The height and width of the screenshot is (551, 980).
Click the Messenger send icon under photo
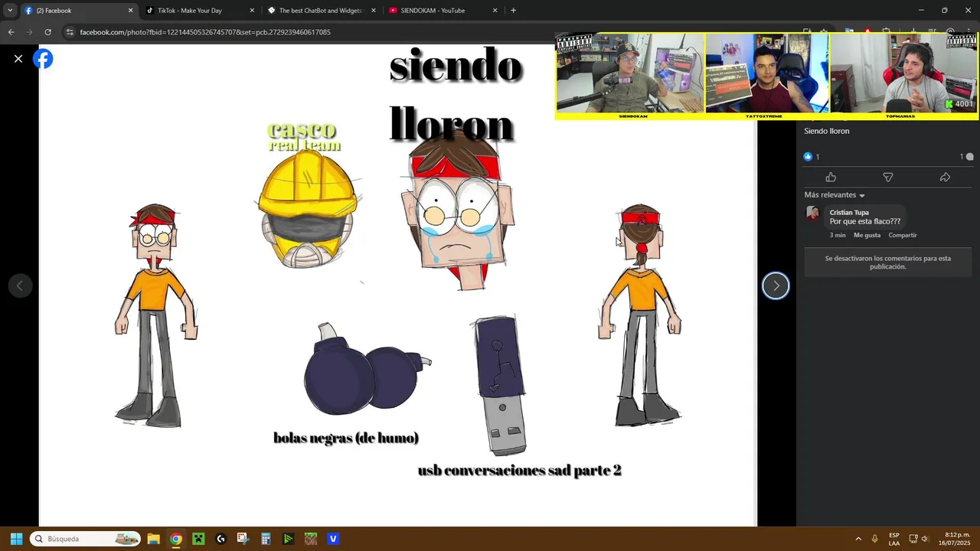point(888,178)
